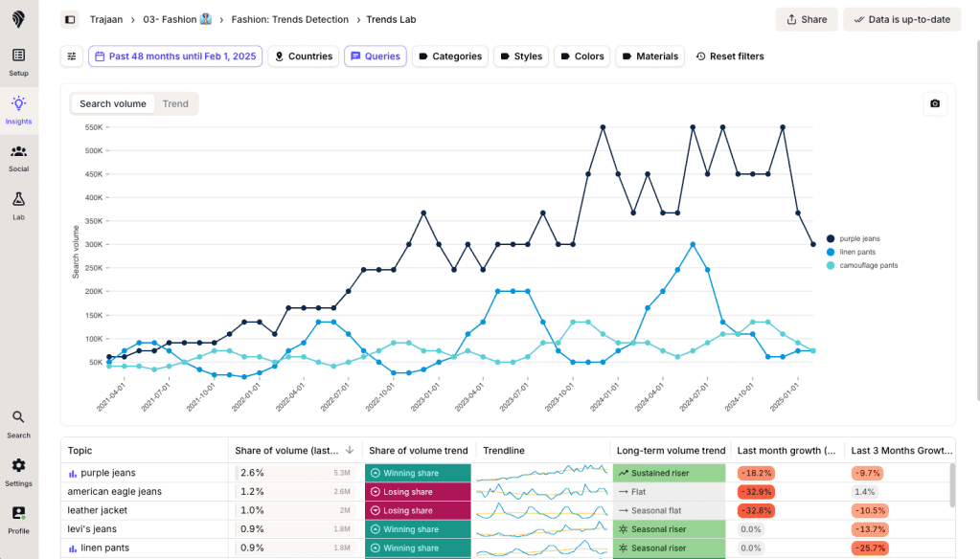Screen dimensions: 980x559
Task: Open the Social sidebar section
Action: click(19, 159)
